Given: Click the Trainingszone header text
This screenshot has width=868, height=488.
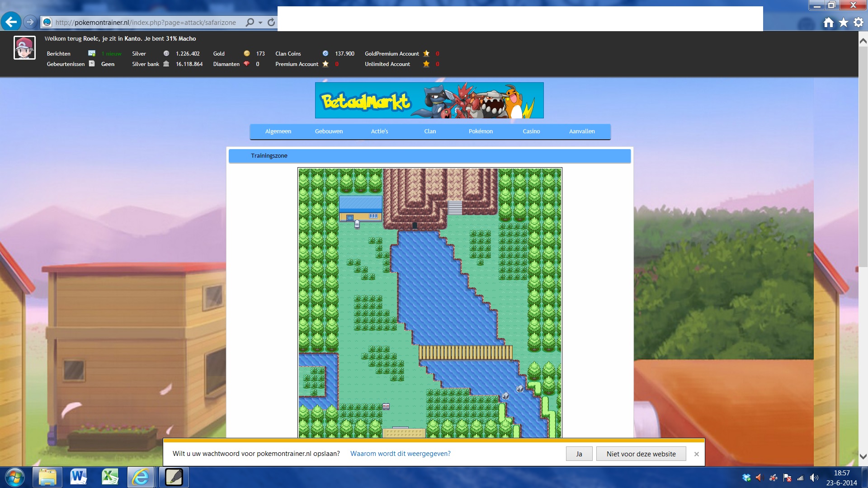Looking at the screenshot, I should pyautogui.click(x=269, y=156).
